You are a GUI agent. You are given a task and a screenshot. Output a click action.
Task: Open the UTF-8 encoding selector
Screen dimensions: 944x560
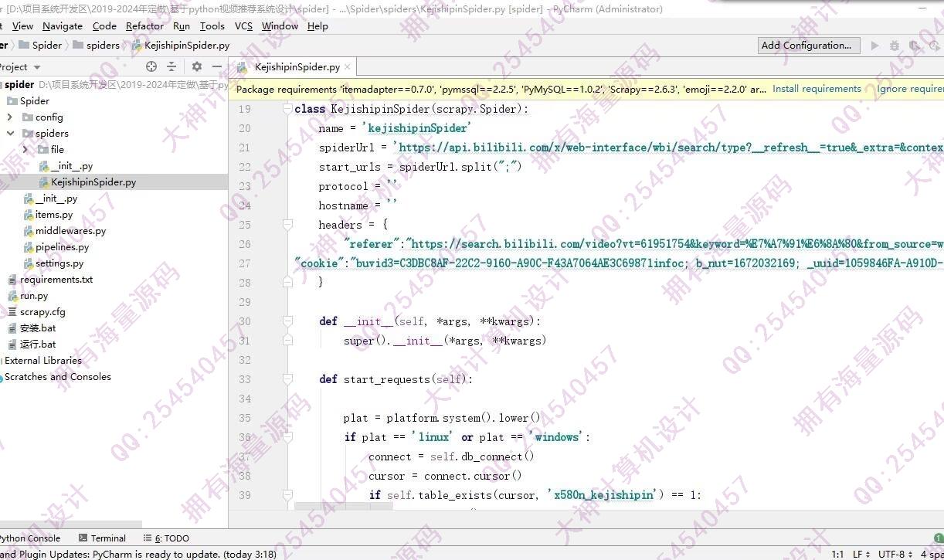point(895,554)
